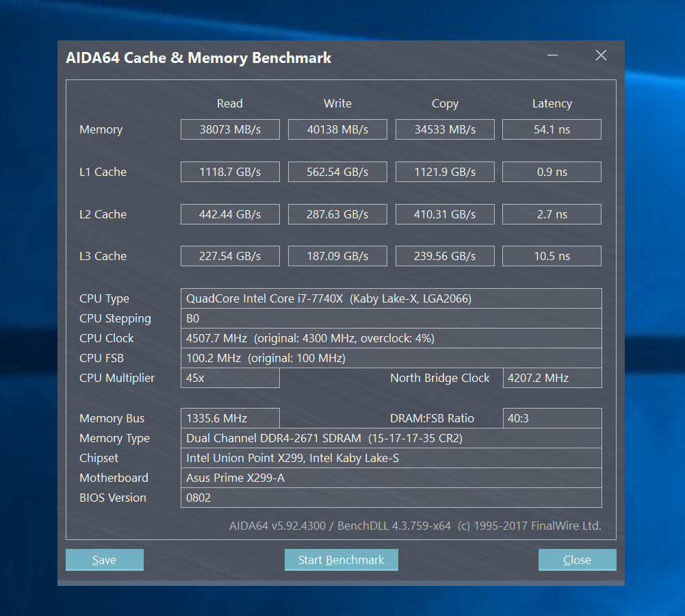685x616 pixels.
Task: Click L2 Cache Latency 2.7 ns
Action: point(552,214)
